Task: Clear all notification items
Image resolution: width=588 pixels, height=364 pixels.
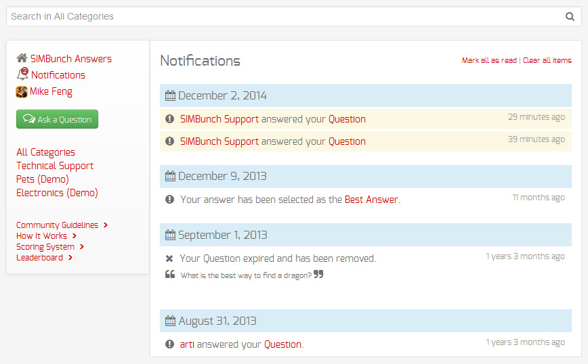Action: pyautogui.click(x=547, y=60)
